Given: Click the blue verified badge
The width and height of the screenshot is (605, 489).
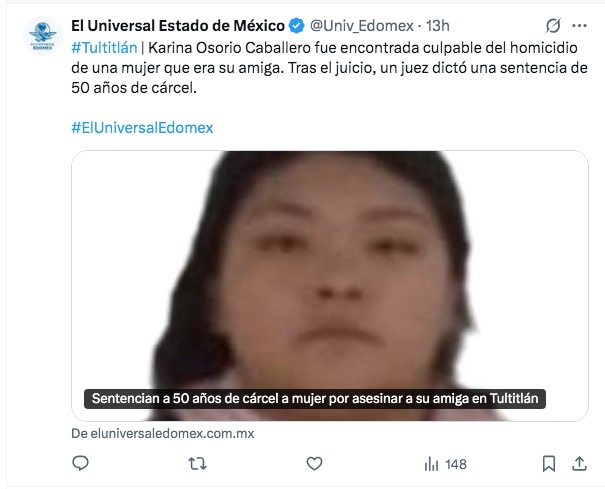Looking at the screenshot, I should [x=297, y=26].
